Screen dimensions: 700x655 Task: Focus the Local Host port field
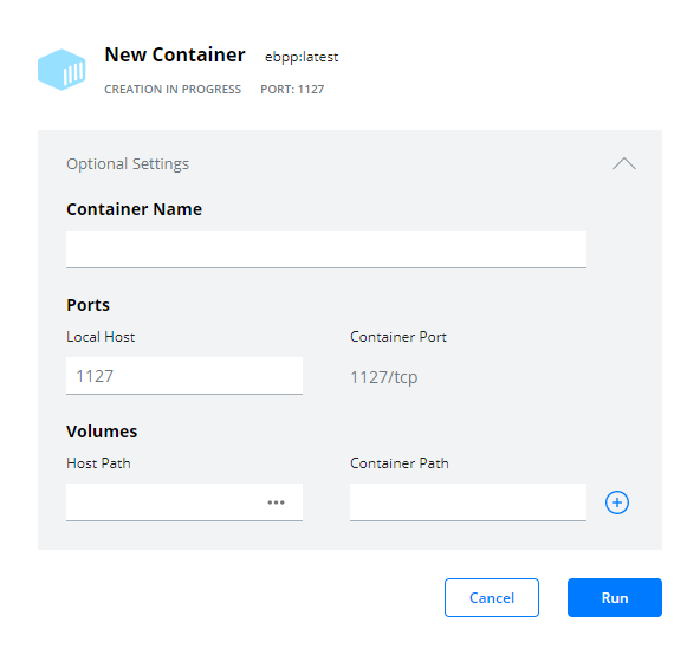tap(184, 376)
